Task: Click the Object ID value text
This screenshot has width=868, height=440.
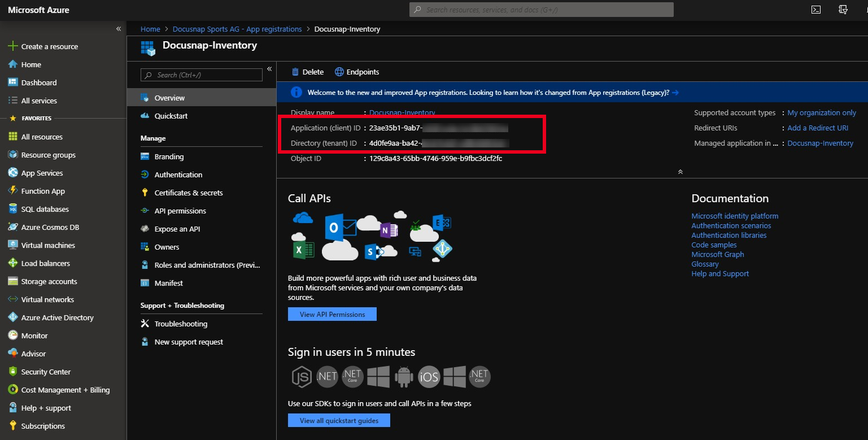Action: 435,159
